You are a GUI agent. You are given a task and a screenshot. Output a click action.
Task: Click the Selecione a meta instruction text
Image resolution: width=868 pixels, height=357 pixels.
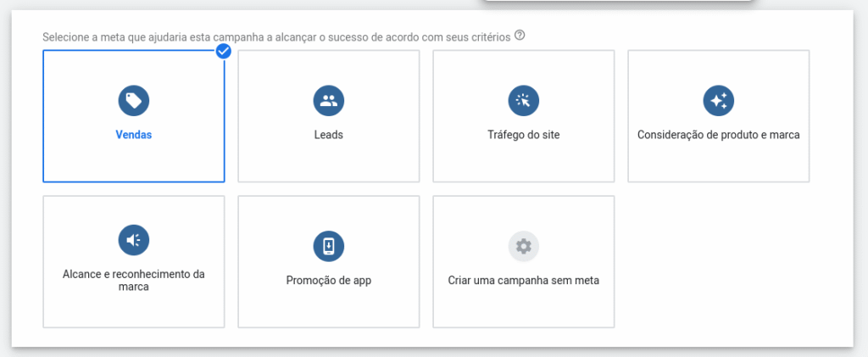pos(276,37)
